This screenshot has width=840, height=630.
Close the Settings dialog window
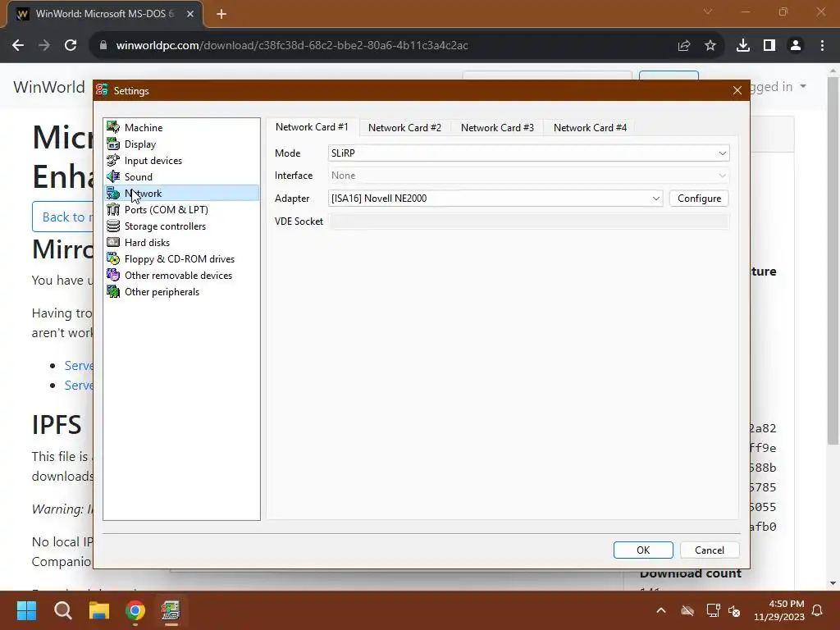[x=737, y=90]
